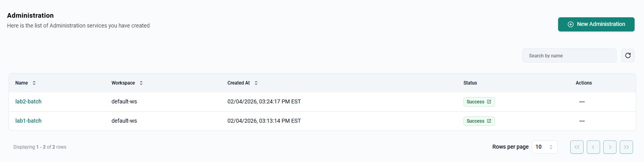Click the New Administration button
The image size is (644, 162).
click(596, 24)
